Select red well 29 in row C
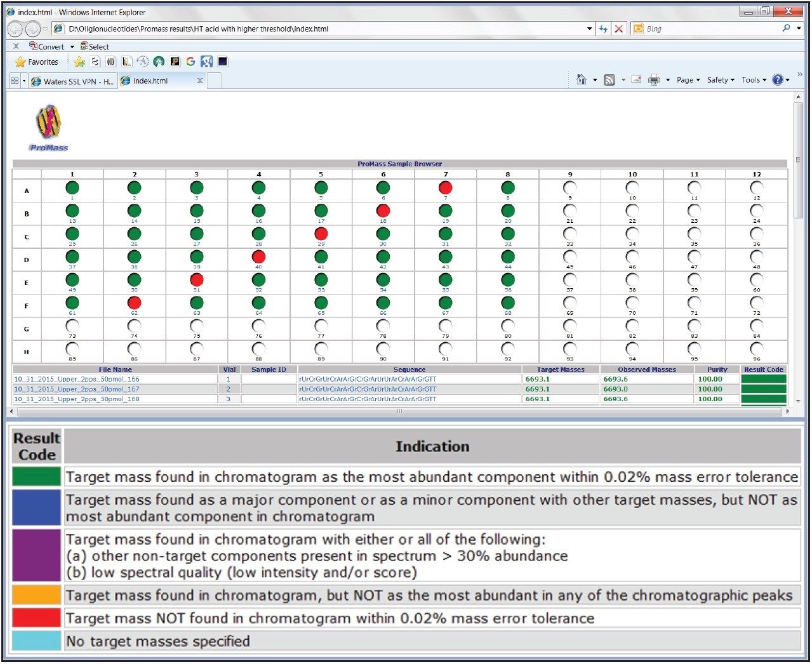The height and width of the screenshot is (664, 812). coord(321,234)
